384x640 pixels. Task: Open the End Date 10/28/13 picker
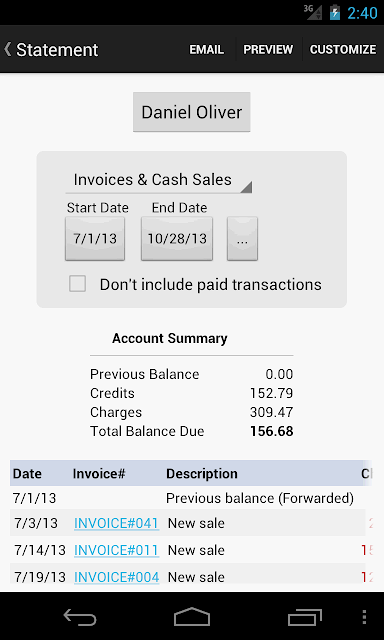coord(177,238)
